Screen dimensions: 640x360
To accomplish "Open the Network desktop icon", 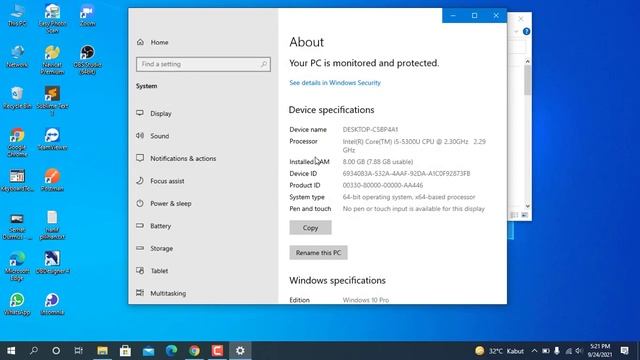I will click(x=17, y=56).
